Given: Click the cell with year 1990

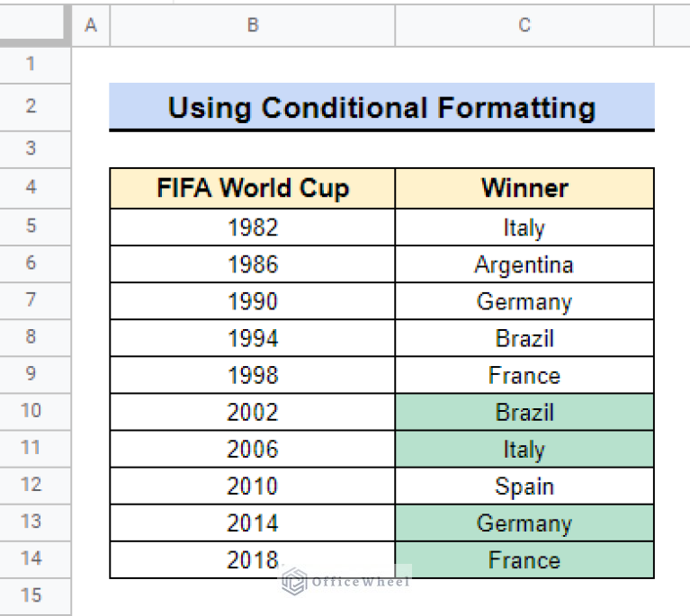Looking at the screenshot, I should (x=252, y=301).
